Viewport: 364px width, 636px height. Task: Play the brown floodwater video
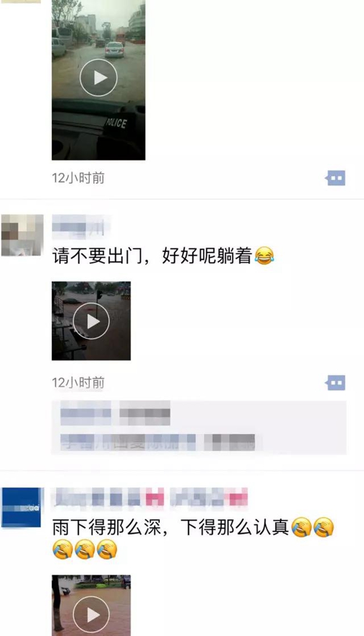click(x=91, y=614)
